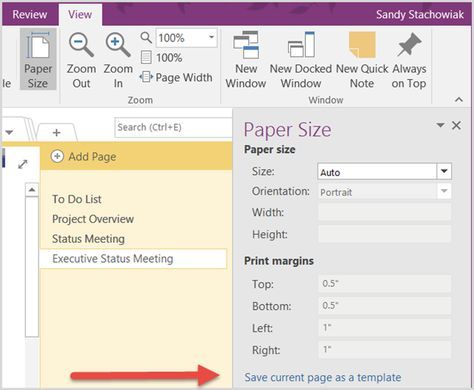The height and width of the screenshot is (390, 474).
Task: Close the Paper Size pane
Action: [457, 125]
